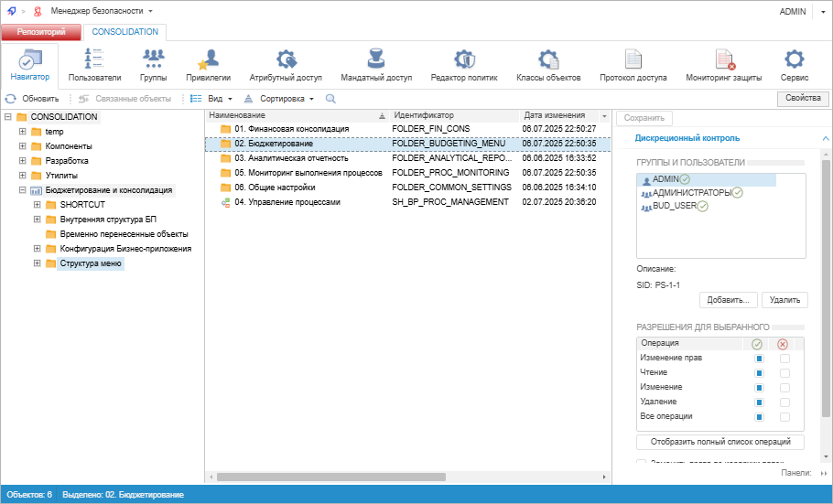Click the ADMIN user icon in list

click(646, 180)
